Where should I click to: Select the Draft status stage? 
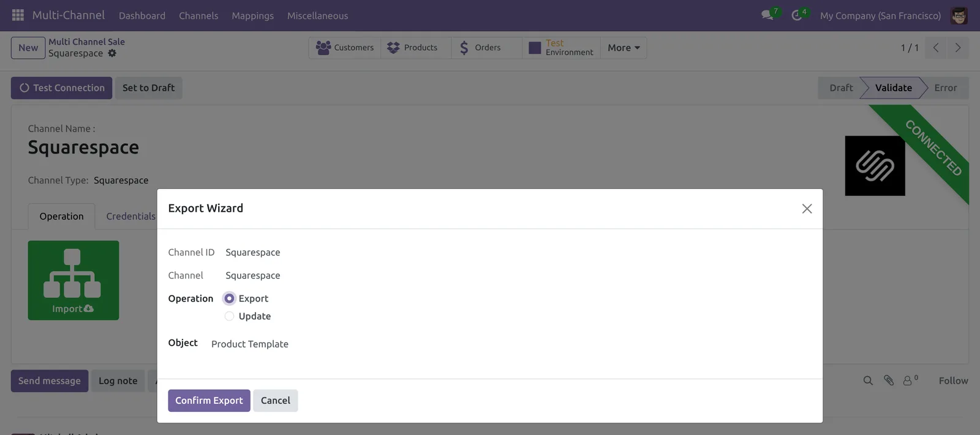[840, 88]
